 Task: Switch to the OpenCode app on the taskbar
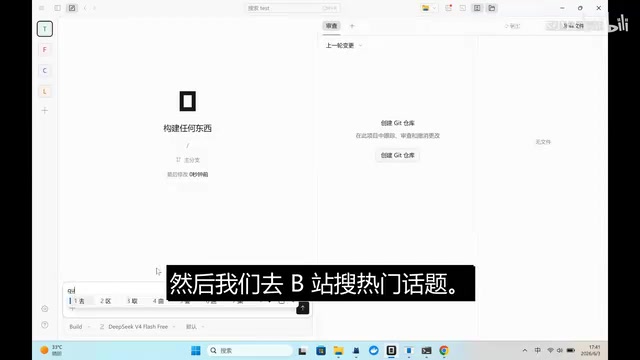click(391, 351)
